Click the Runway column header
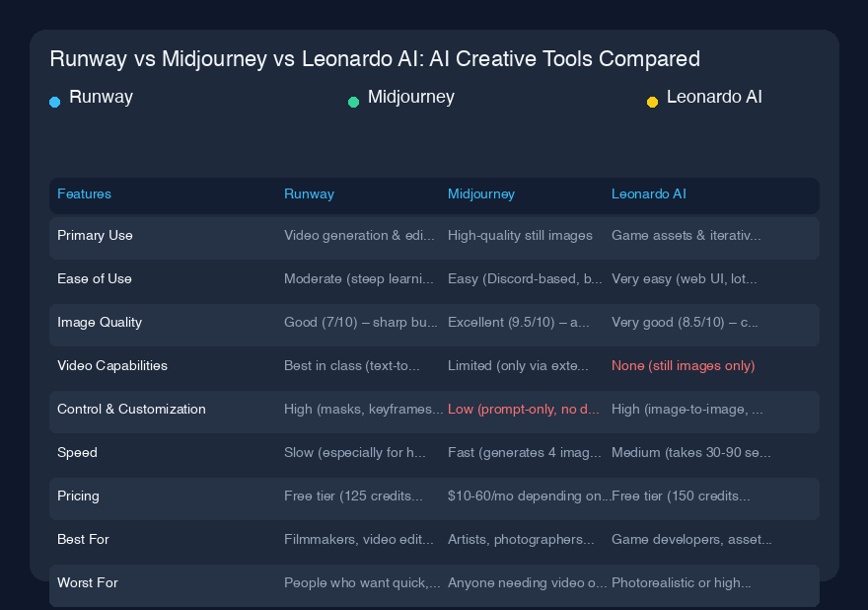Screen dimensions: 868x610 pos(310,193)
